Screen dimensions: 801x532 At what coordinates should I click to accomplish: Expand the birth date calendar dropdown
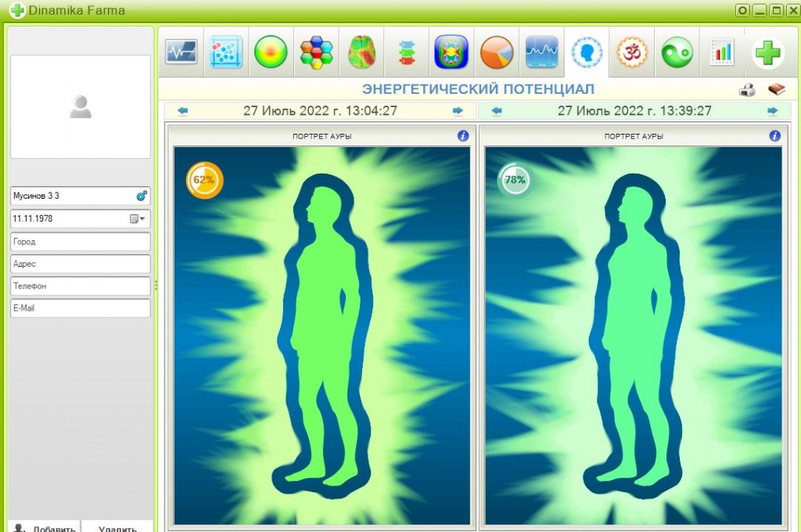click(x=137, y=219)
